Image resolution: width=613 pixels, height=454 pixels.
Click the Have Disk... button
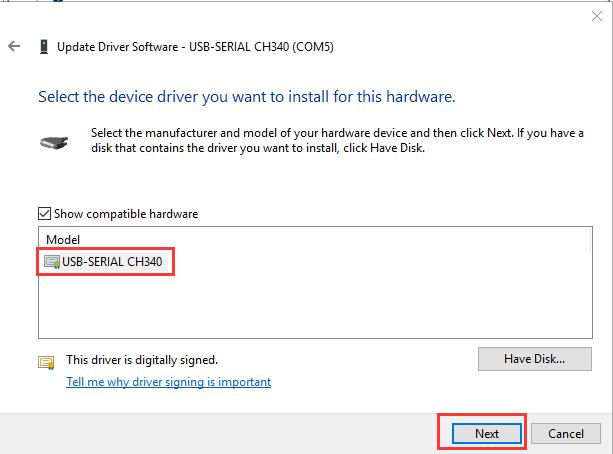pyautogui.click(x=534, y=359)
